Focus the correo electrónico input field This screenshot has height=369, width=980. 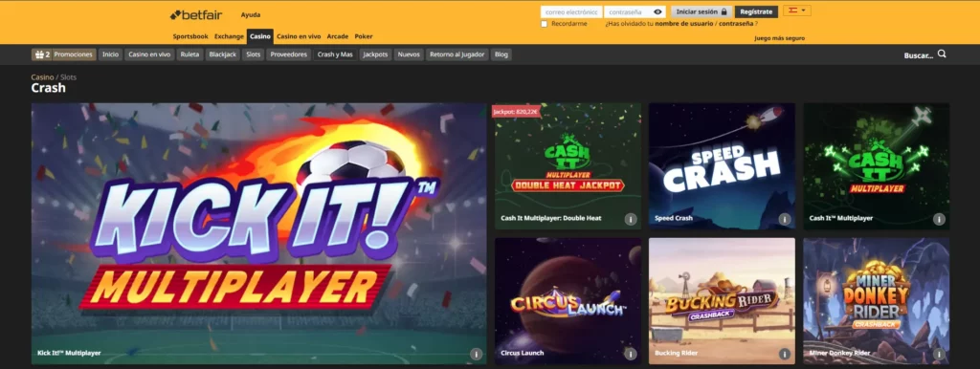tap(571, 11)
